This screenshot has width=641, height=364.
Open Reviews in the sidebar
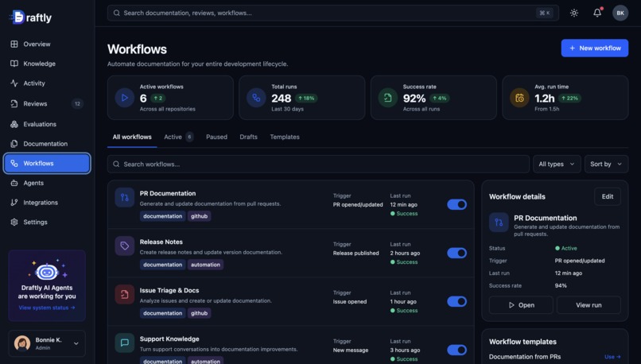pyautogui.click(x=47, y=104)
